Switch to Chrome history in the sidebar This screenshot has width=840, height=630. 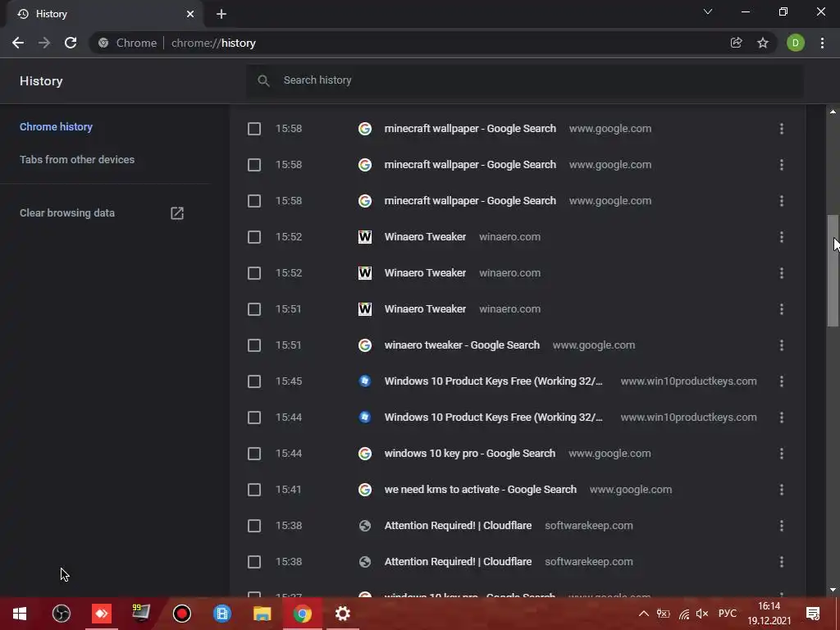point(57,127)
